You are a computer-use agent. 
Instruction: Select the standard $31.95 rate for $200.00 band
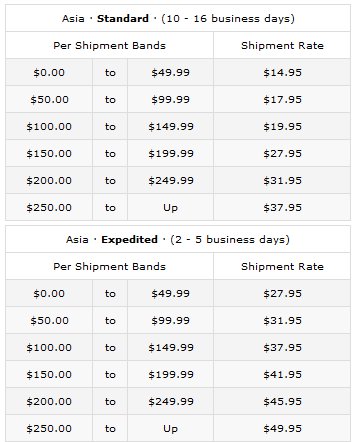tap(282, 180)
